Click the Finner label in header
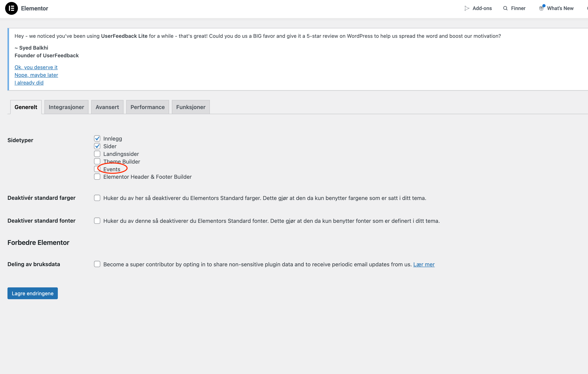This screenshot has height=374, width=588. pyautogui.click(x=518, y=8)
